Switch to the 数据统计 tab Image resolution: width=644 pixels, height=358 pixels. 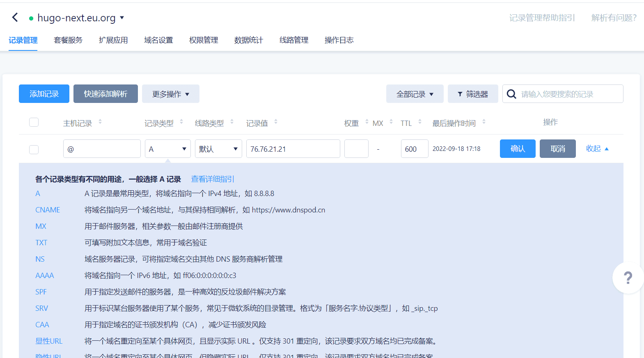(x=249, y=40)
